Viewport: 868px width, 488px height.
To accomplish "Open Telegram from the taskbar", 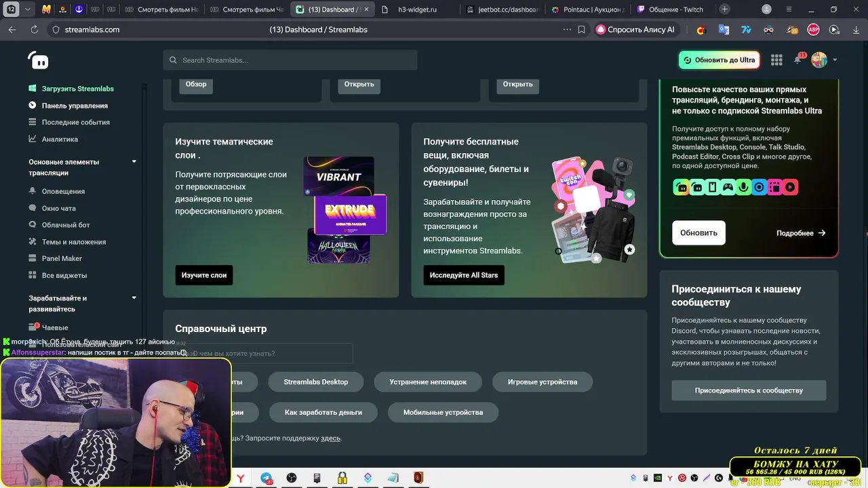I will tap(267, 479).
